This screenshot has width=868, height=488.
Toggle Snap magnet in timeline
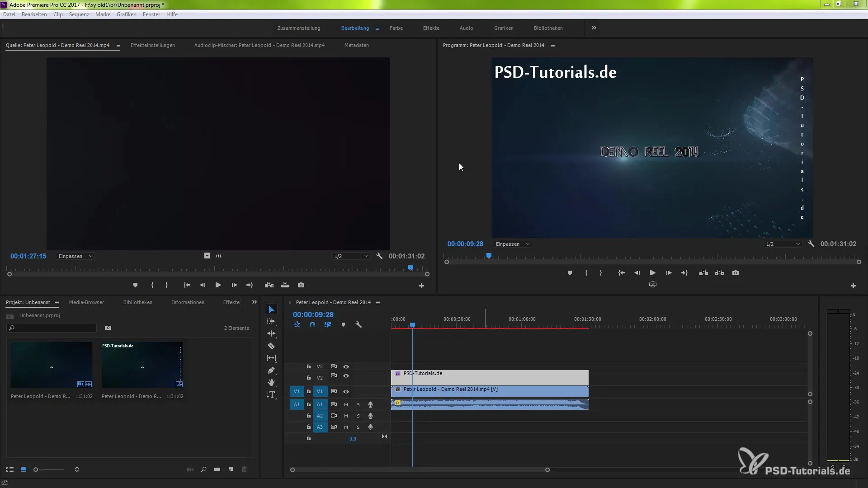tap(312, 324)
